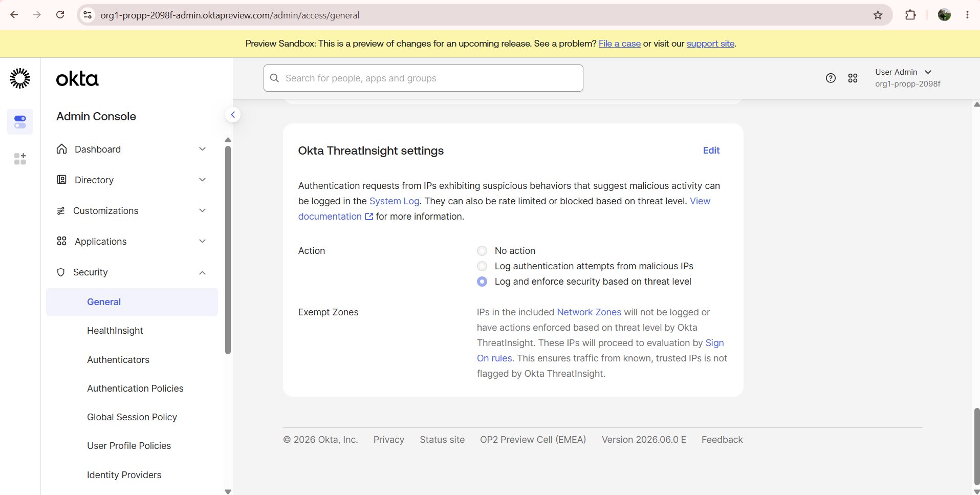Open Authentication Policies
The height and width of the screenshot is (495, 980).
click(135, 389)
